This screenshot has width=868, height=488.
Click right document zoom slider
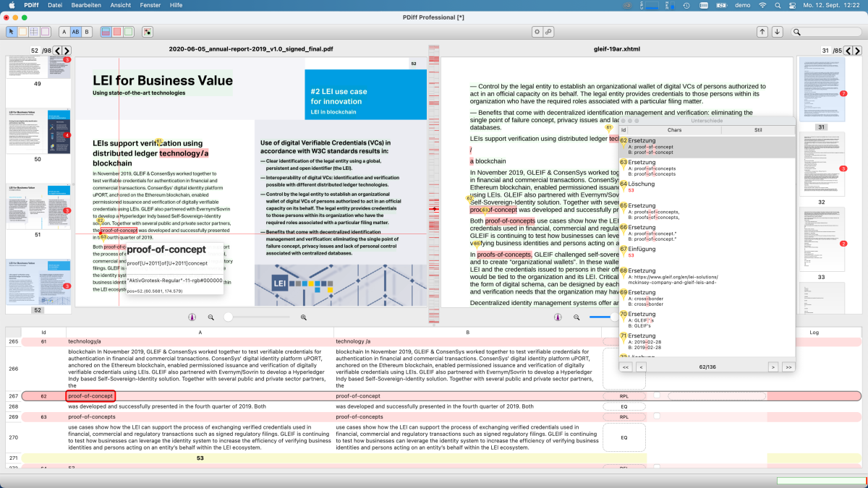(603, 317)
